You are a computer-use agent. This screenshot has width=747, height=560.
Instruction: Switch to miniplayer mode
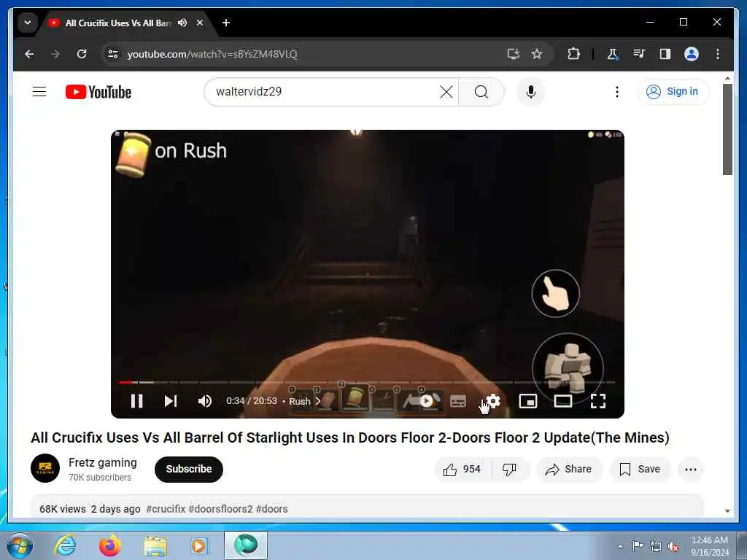coord(528,401)
